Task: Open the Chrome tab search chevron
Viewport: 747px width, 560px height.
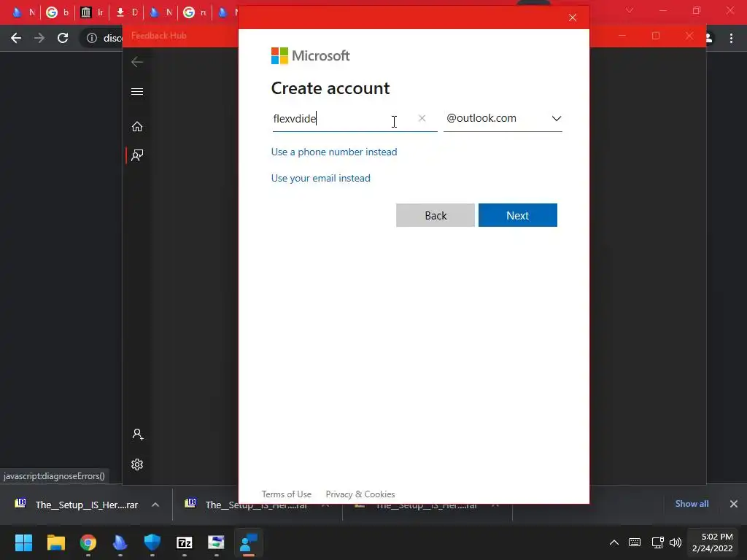Action: point(630,10)
